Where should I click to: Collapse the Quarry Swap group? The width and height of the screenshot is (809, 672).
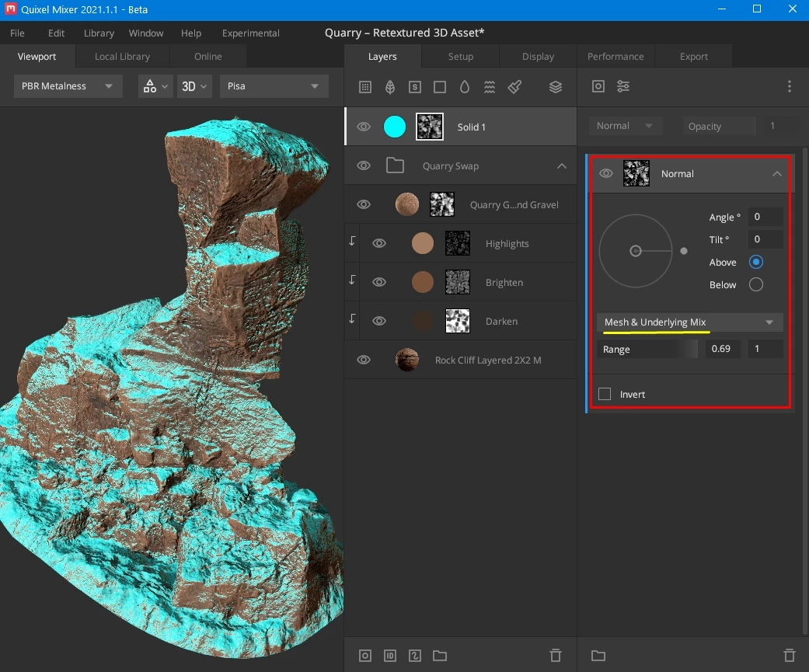(562, 166)
